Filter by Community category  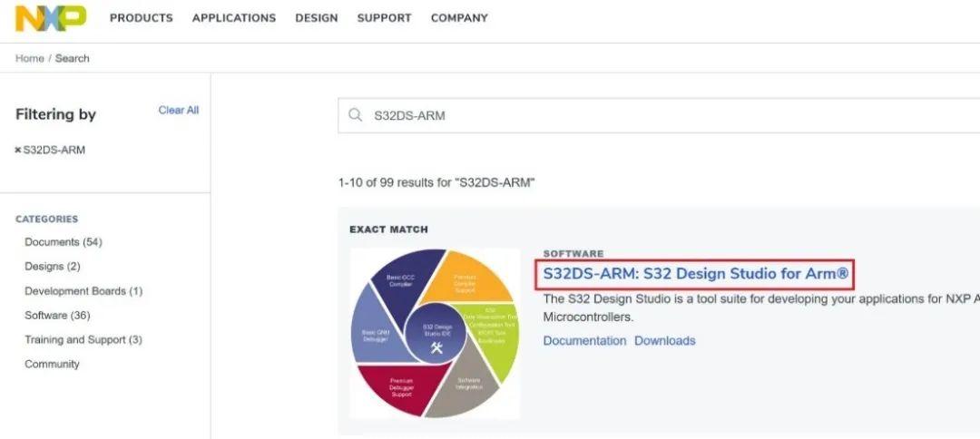pyautogui.click(x=52, y=365)
